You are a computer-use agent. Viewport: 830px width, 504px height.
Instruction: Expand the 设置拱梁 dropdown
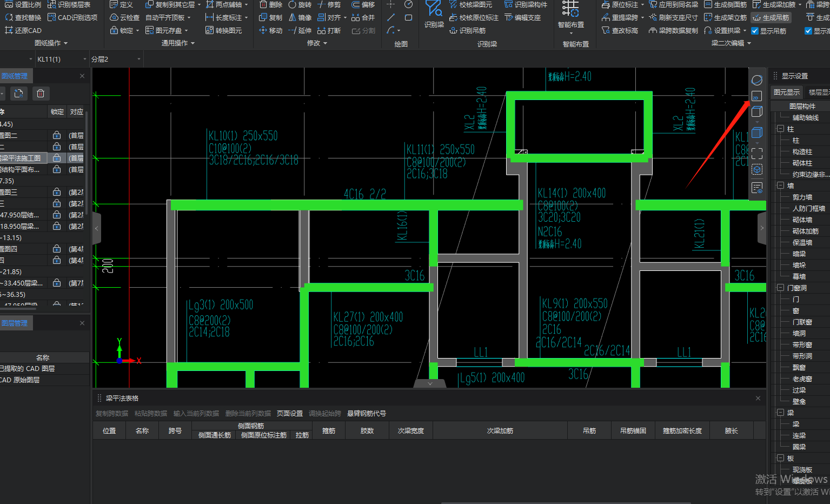745,31
